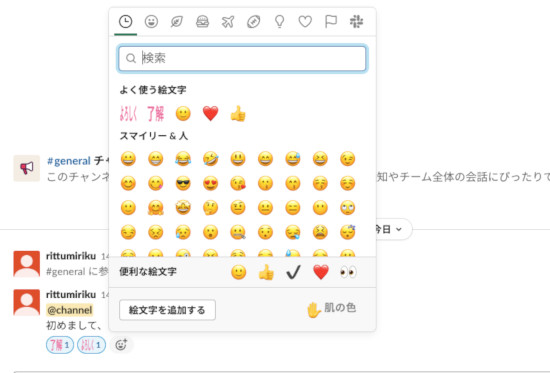The height and width of the screenshot is (373, 550).
Task: Select the open mouth surprised emoji
Action: pyautogui.click(x=210, y=232)
